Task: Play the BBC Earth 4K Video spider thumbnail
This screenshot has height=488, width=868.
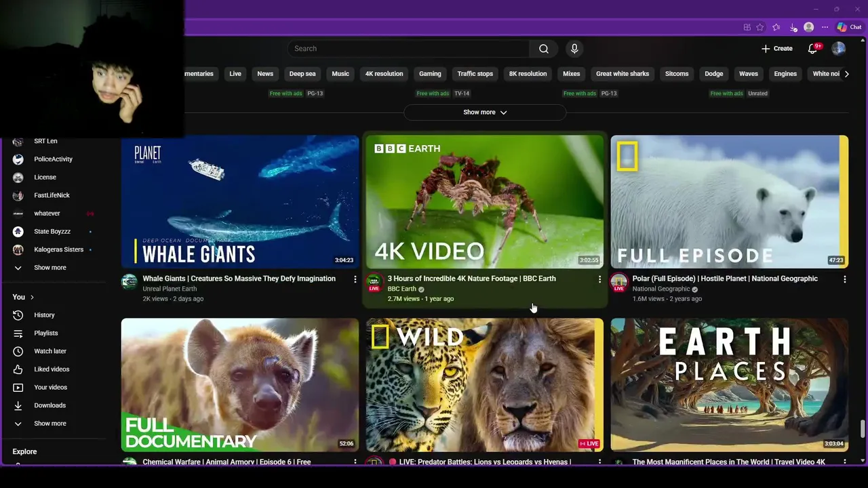Action: point(485,201)
